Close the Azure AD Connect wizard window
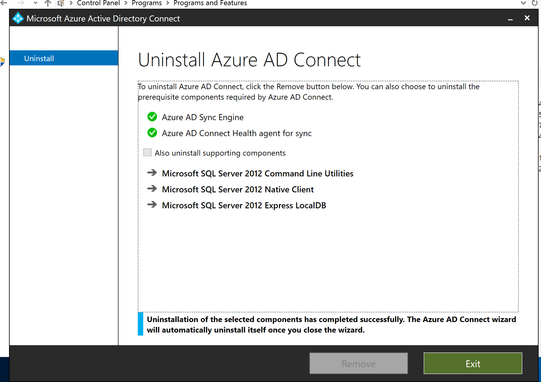 [527, 18]
